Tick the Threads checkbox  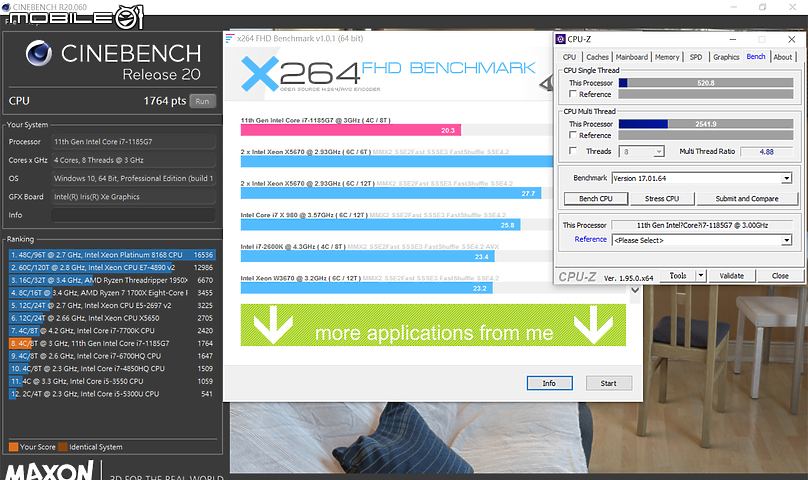point(573,151)
